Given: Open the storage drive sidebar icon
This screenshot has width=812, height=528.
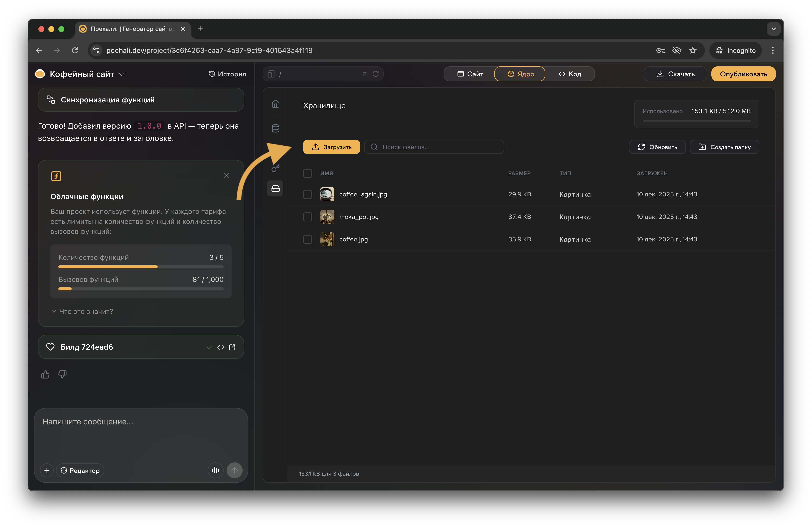Looking at the screenshot, I should point(276,188).
